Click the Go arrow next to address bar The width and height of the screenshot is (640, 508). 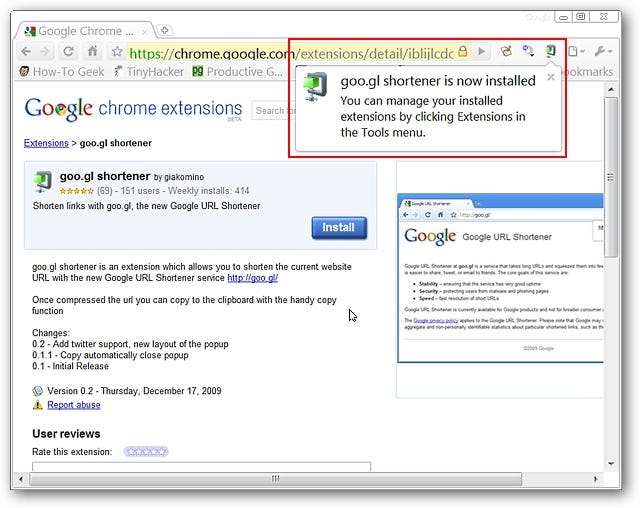(482, 51)
